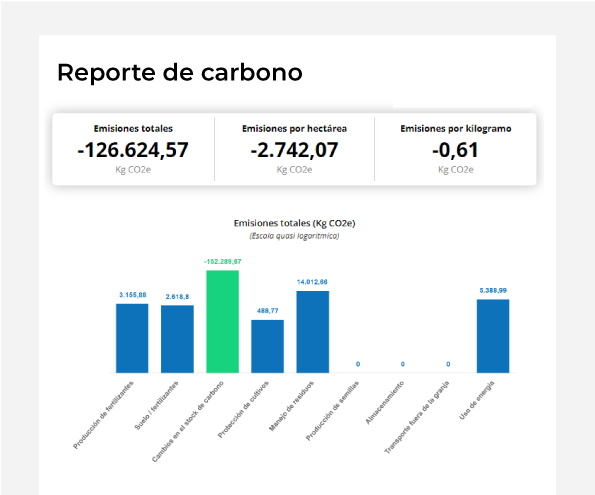The width and height of the screenshot is (595, 495).
Task: Click chart title Emisiones totales (Kg CO2e)
Action: [294, 223]
